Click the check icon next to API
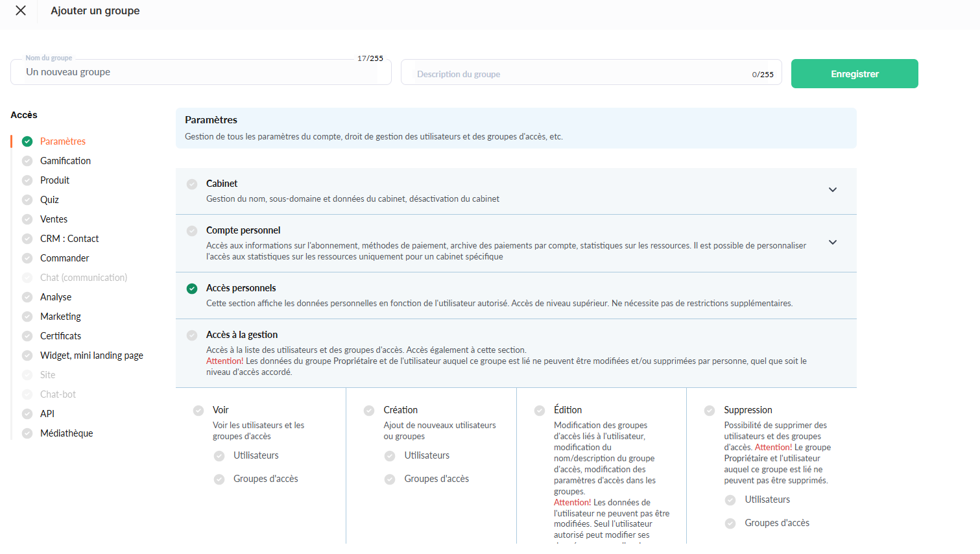Image resolution: width=980 pixels, height=554 pixels. click(27, 414)
